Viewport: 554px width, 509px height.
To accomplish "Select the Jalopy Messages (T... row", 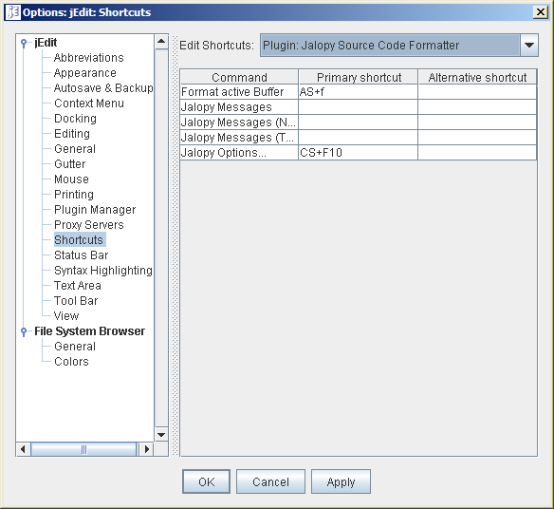I will pyautogui.click(x=239, y=137).
